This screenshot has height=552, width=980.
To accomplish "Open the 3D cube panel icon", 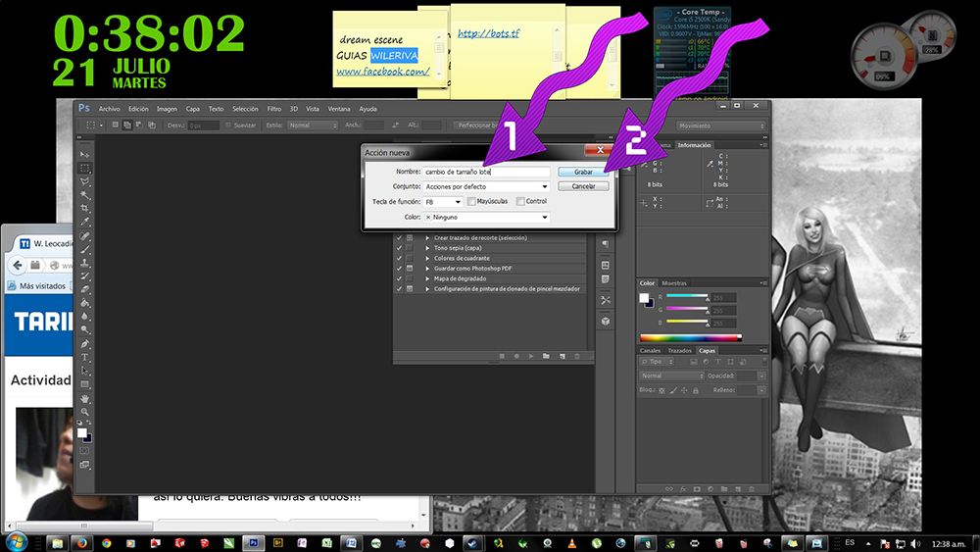I will point(606,322).
